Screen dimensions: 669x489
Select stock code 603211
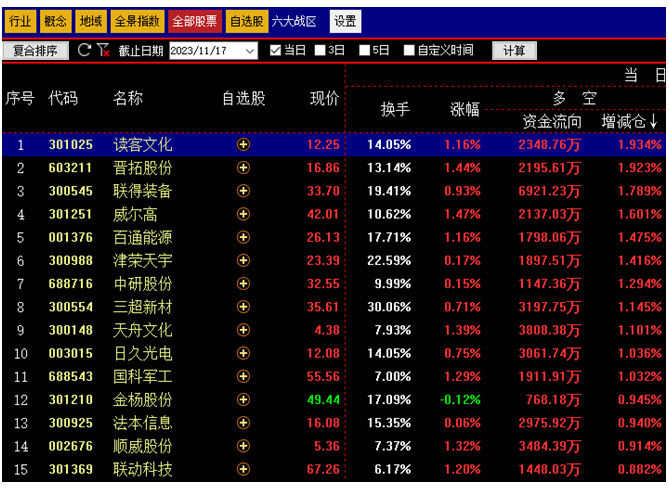[x=70, y=168]
